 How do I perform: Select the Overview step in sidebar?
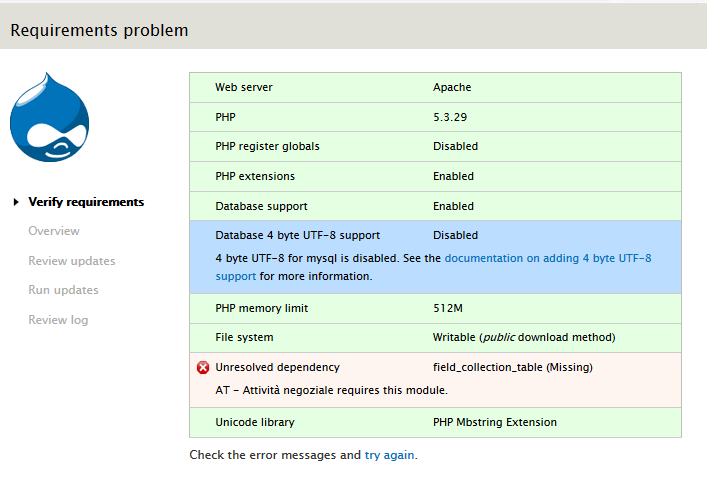point(54,231)
